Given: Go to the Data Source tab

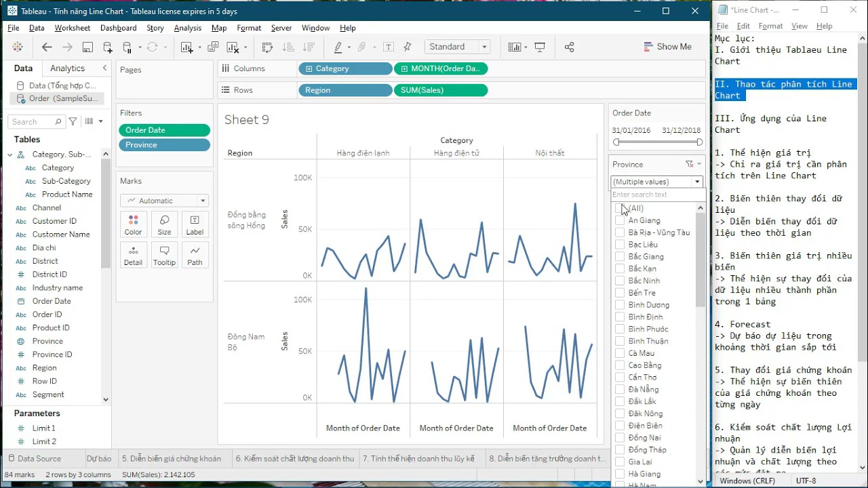Looking at the screenshot, I should point(34,459).
